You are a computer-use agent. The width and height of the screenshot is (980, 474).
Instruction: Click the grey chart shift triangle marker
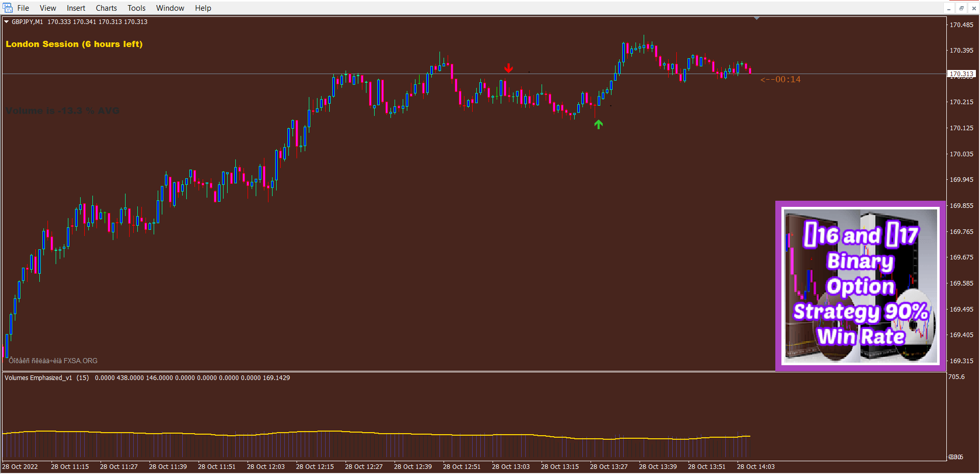click(x=756, y=18)
